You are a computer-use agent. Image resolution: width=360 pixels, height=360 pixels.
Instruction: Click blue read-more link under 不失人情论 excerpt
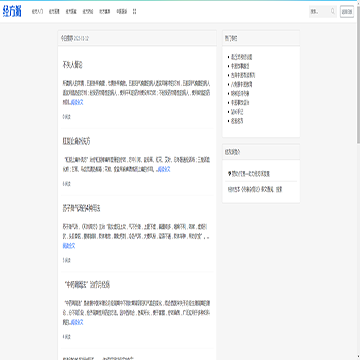[77, 102]
